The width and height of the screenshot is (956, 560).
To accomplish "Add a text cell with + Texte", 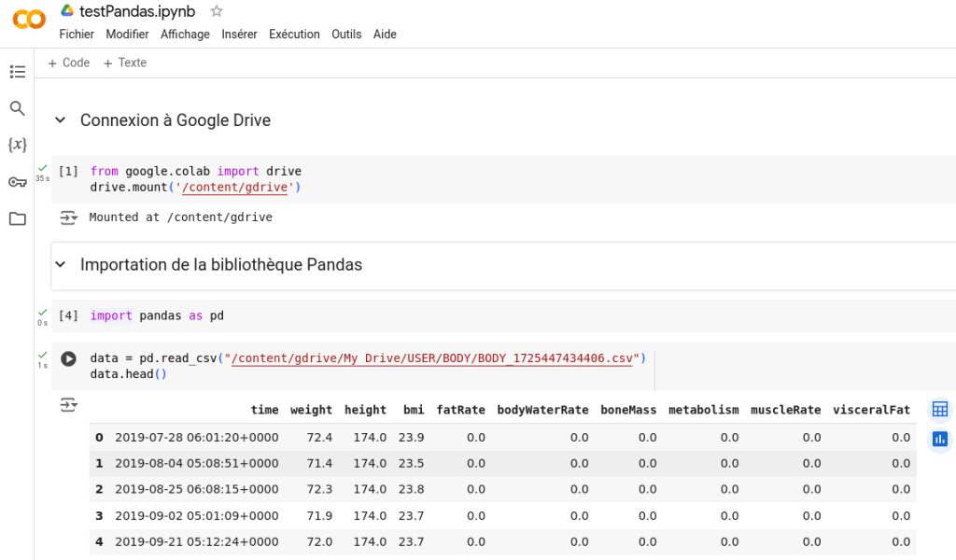I will point(125,63).
